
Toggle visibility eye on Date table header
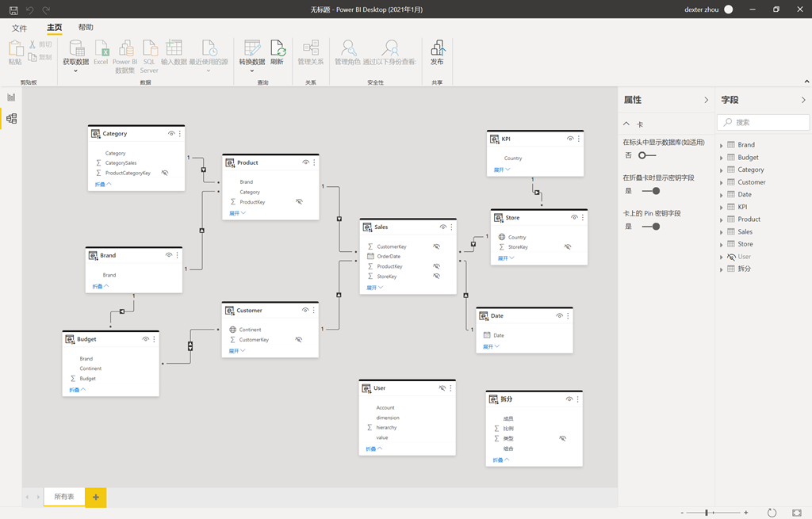pos(559,315)
